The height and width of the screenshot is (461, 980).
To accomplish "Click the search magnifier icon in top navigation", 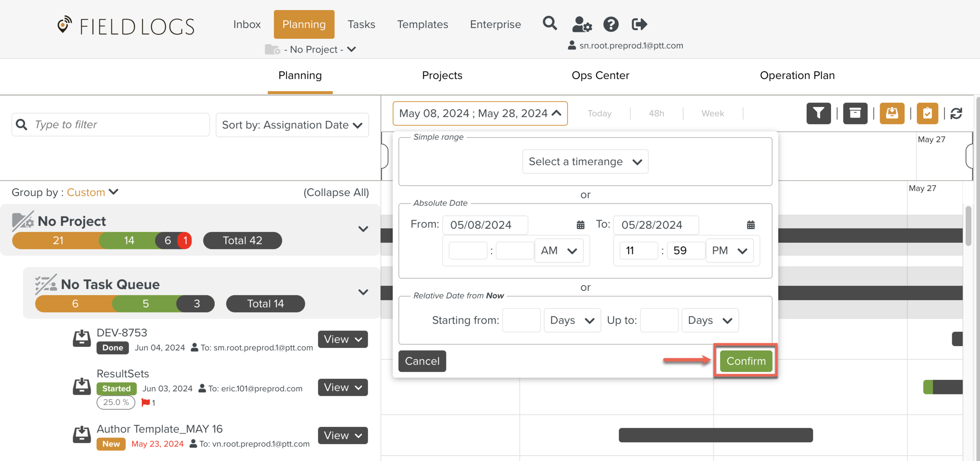I will (x=550, y=24).
